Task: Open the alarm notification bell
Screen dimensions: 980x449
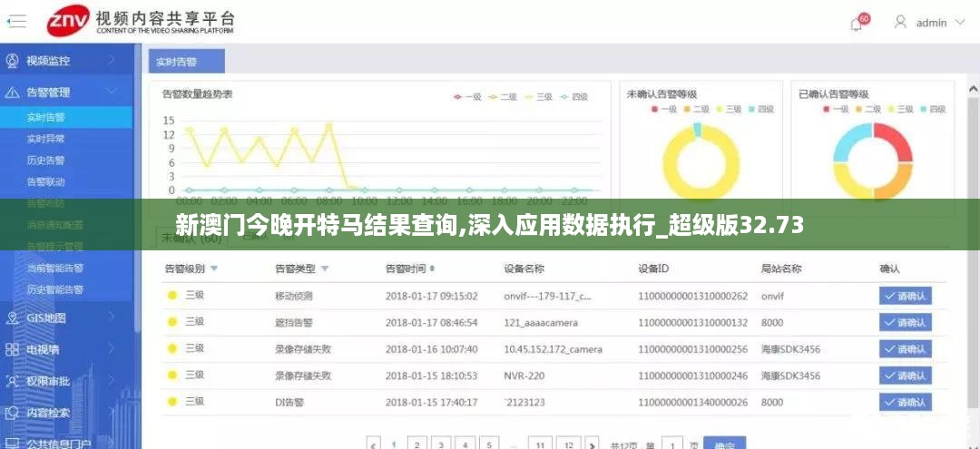Action: (x=857, y=23)
